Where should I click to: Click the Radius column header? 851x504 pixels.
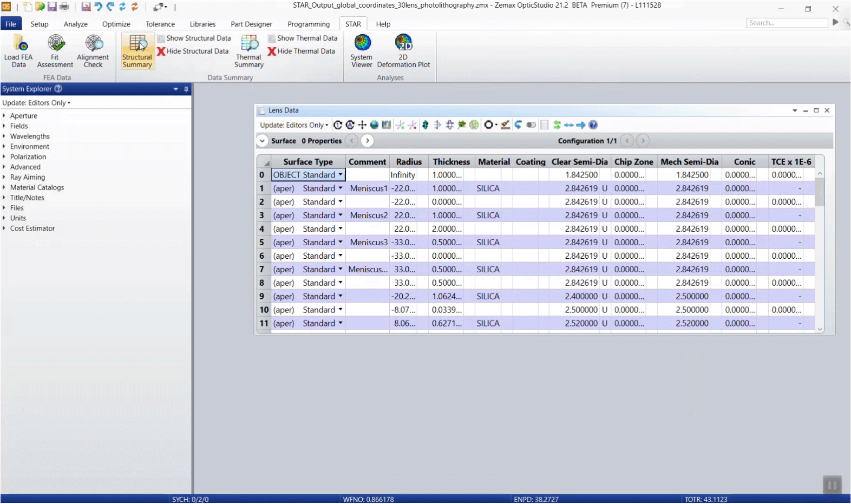409,162
